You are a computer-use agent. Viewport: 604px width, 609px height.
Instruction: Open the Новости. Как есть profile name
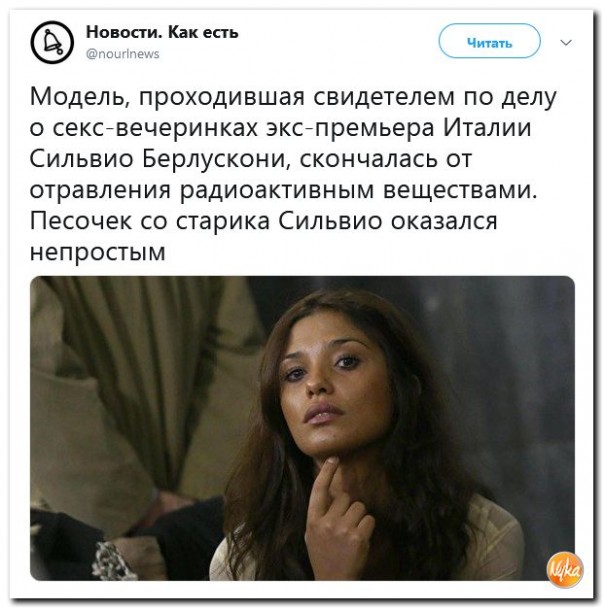162,32
